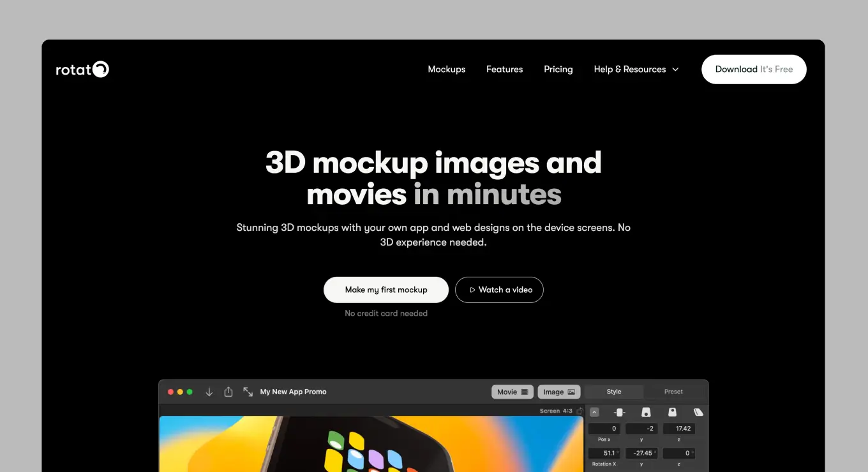Image resolution: width=868 pixels, height=472 pixels.
Task: Click the Rotato logo
Action: 82,70
